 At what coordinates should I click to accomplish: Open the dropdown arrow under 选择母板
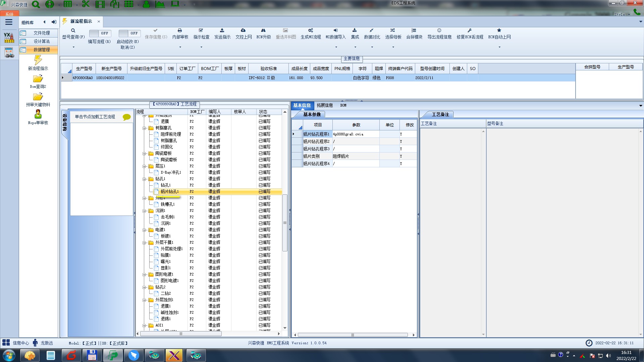pos(393,47)
